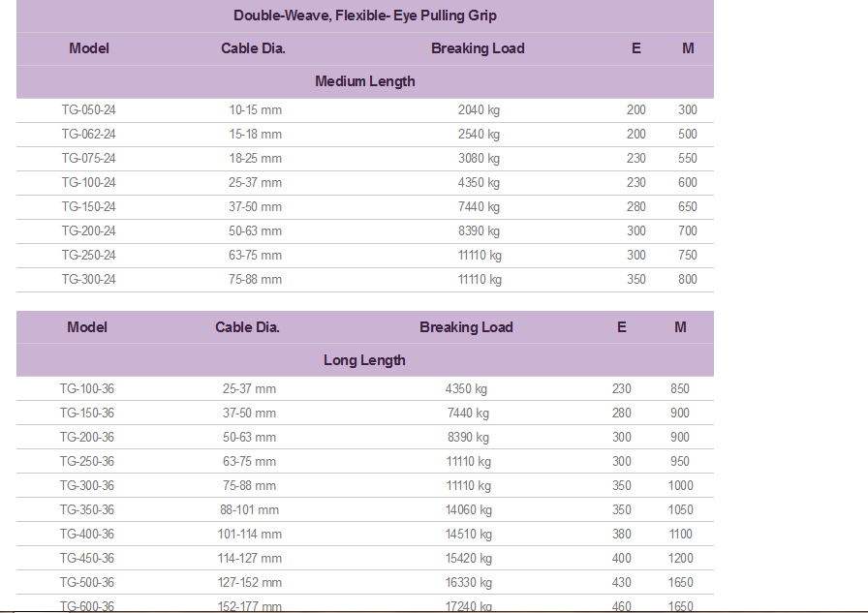Screen dimensions: 868x613
Task: Click M value 650 in TG-150-24 row
Action: [x=688, y=207]
